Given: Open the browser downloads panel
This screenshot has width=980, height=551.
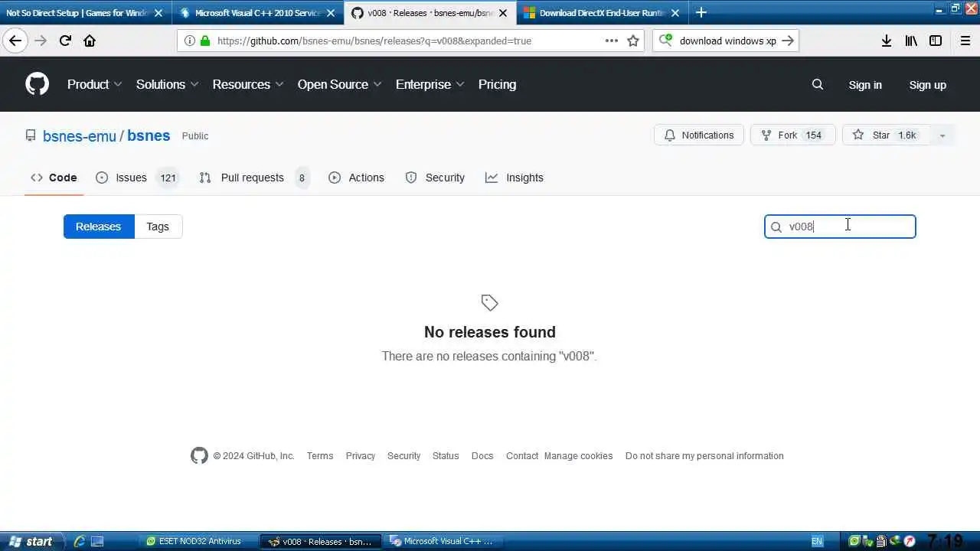Looking at the screenshot, I should coord(887,41).
